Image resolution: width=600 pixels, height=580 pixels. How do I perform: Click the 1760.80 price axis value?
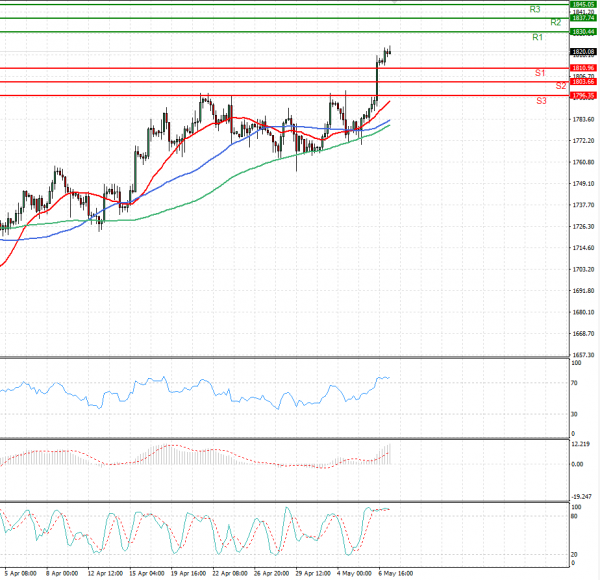click(x=583, y=163)
